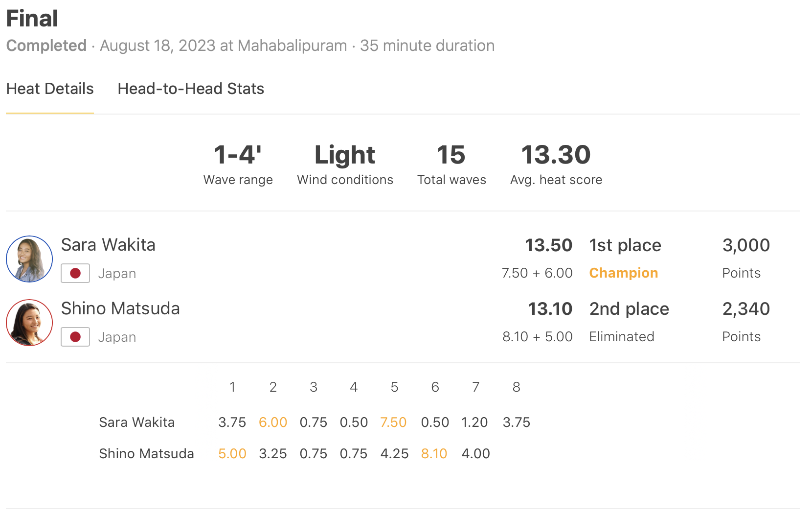Click Sara Wakita's highlighted 6.00 wave score
The height and width of the screenshot is (517, 812).
coord(273,423)
